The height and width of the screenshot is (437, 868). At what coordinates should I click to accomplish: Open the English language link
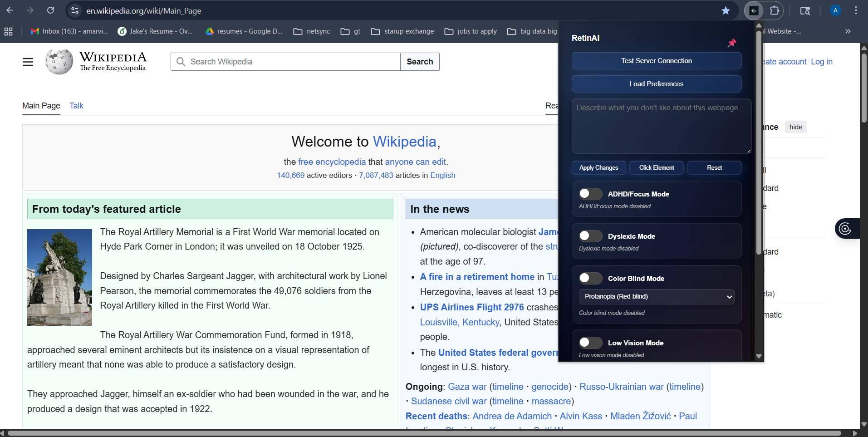tap(443, 176)
